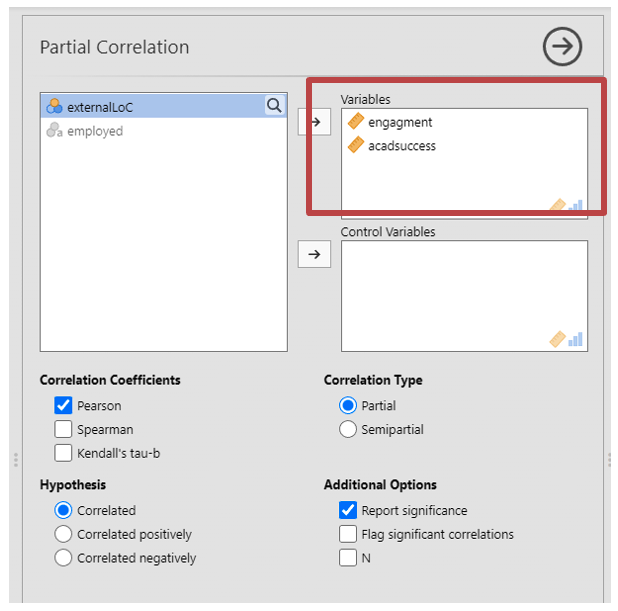Select externalLoC variable in list
The image size is (618, 611).
[100, 107]
